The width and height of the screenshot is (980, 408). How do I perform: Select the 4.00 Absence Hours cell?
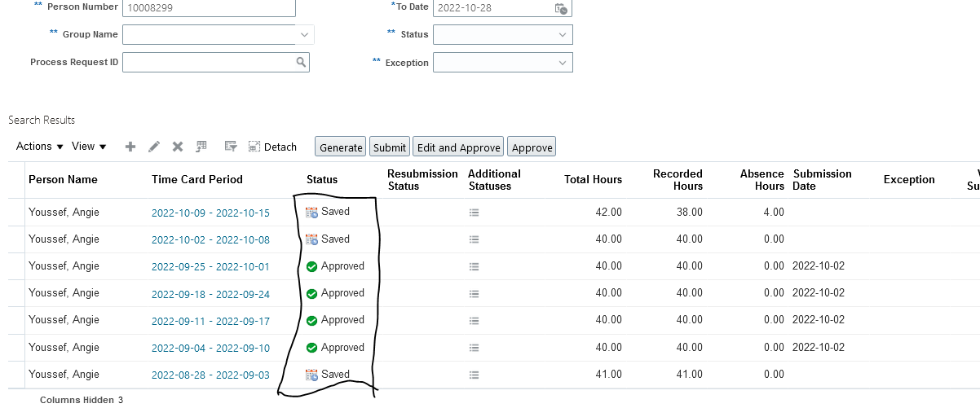pos(774,212)
